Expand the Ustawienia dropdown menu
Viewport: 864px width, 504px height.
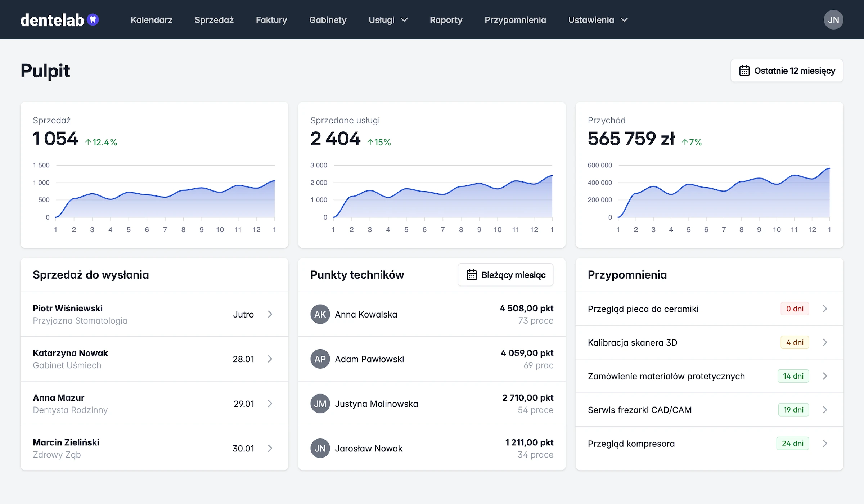coord(598,20)
